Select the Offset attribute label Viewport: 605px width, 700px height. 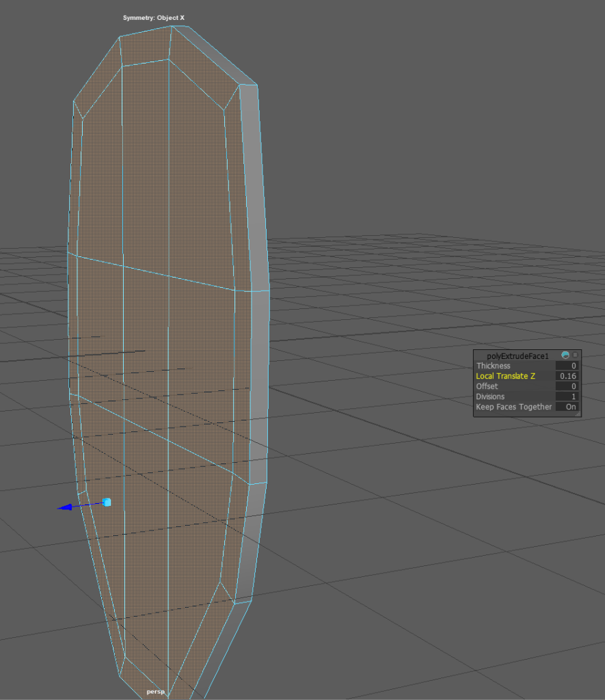[x=487, y=387]
